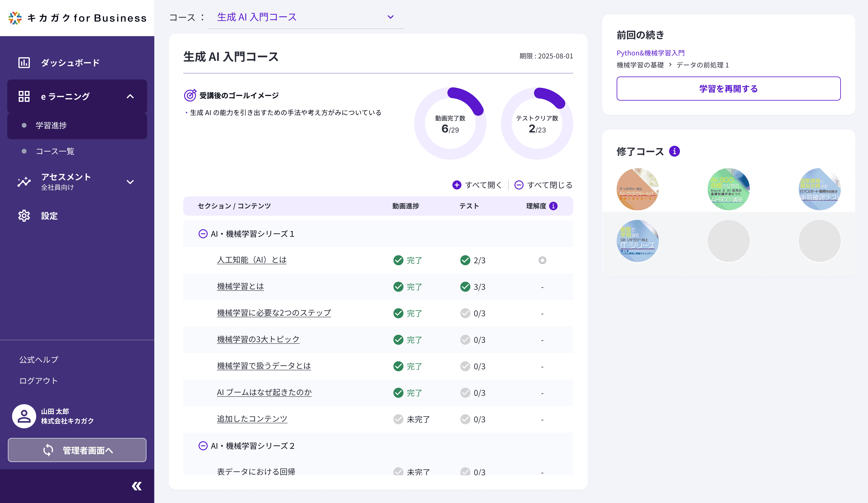Select 学習進捗 in the sidebar menu

(x=51, y=125)
